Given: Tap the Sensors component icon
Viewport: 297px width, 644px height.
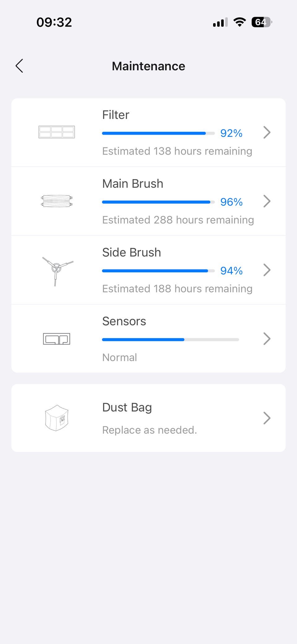Looking at the screenshot, I should click(57, 339).
